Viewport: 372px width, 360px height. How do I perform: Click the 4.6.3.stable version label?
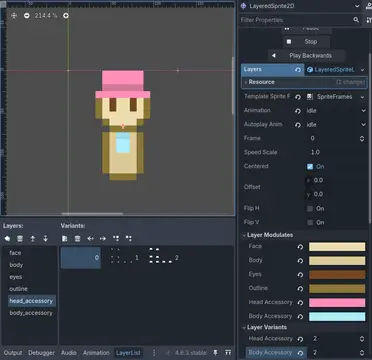pos(191,353)
